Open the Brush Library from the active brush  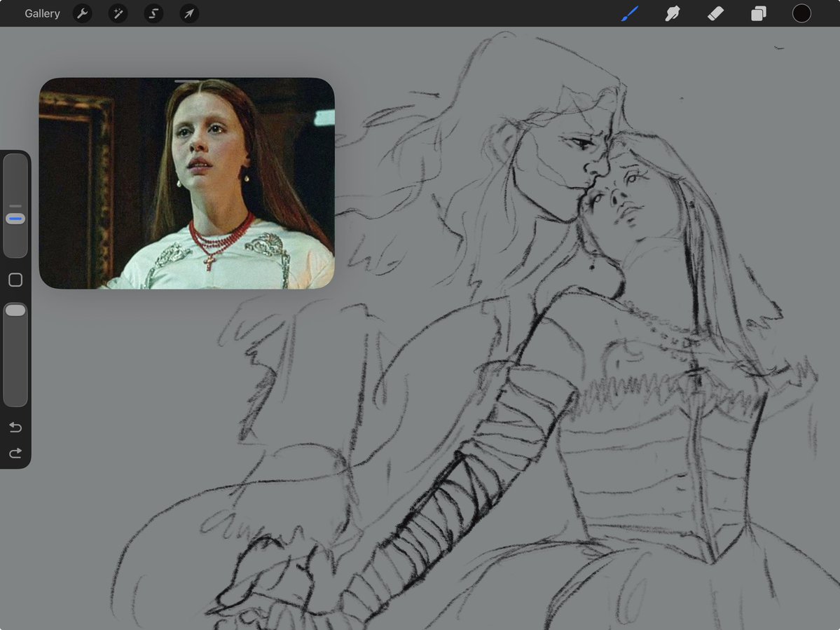tap(628, 13)
